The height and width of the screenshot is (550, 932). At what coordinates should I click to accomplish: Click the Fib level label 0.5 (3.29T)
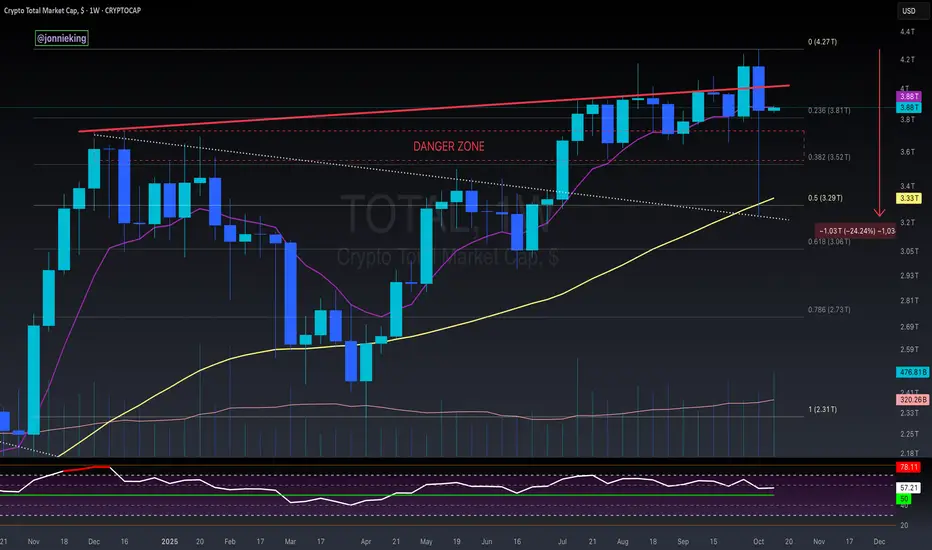point(825,198)
